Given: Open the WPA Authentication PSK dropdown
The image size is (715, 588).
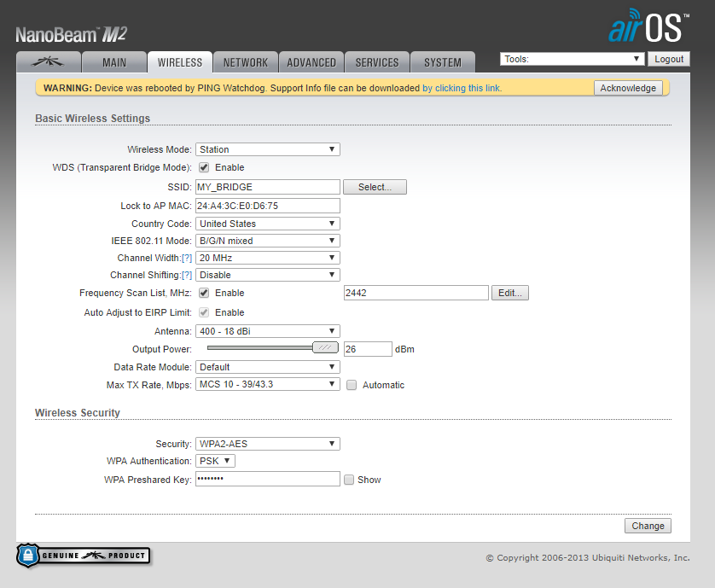Looking at the screenshot, I should click(215, 461).
